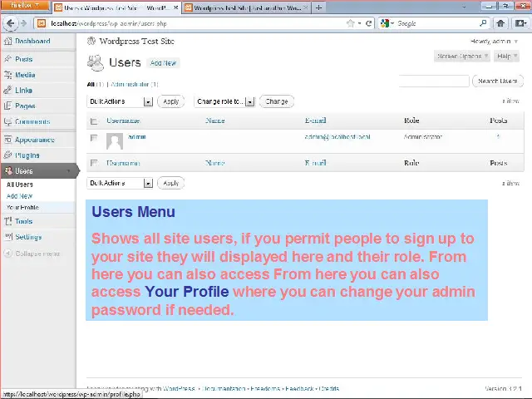Open the Feedback footer link
This screenshot has width=532, height=399.
point(299,388)
